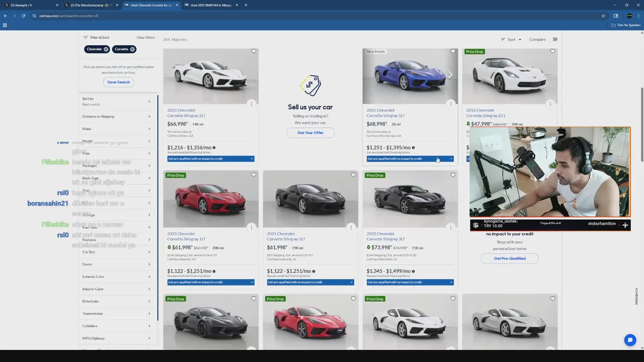
Task: Go to next photo of blue 2025 Corvette
Action: point(450,75)
